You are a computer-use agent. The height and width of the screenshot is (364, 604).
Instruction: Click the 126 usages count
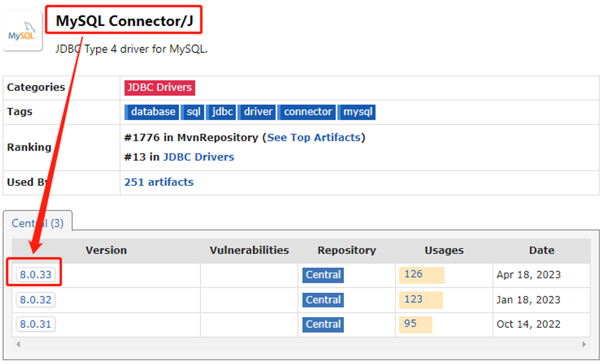click(x=413, y=274)
